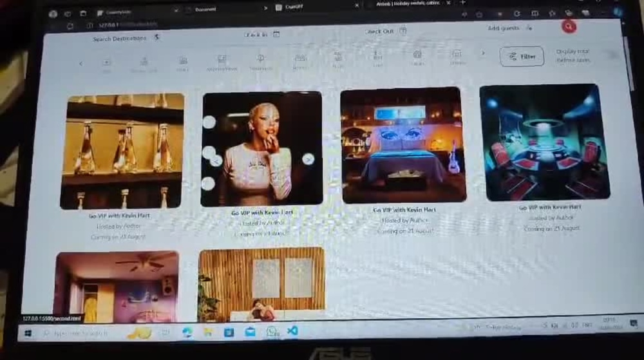Viewport: 644px width, 360px height.
Task: Open the wooden wall listing image
Action: tap(261, 284)
